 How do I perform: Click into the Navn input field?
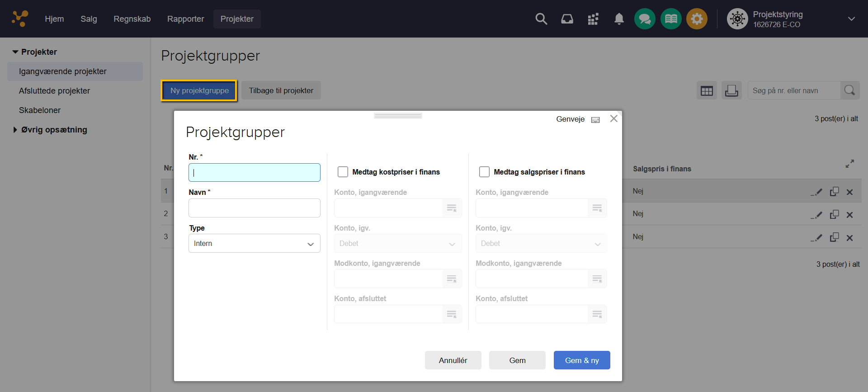(x=254, y=208)
